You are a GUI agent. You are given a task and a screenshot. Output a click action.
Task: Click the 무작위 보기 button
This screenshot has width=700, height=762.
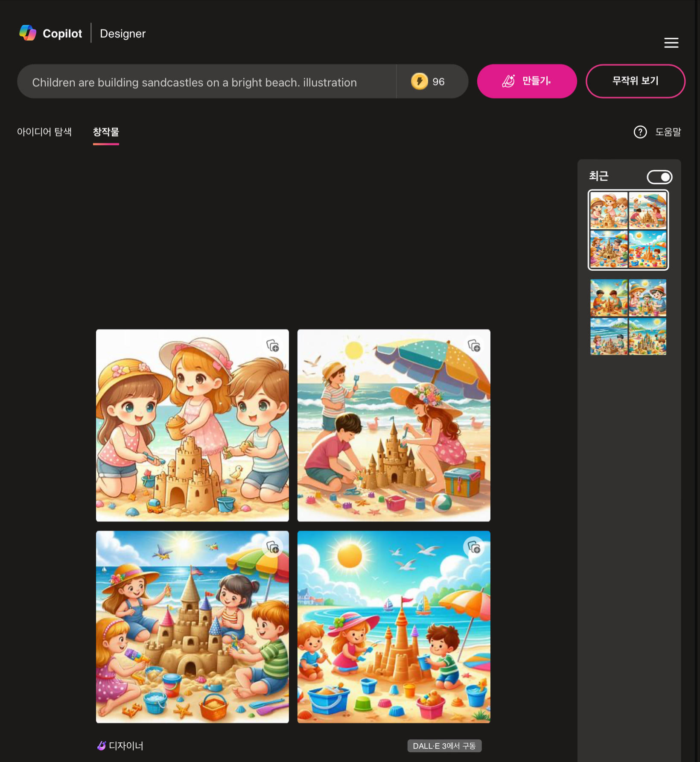tap(635, 81)
